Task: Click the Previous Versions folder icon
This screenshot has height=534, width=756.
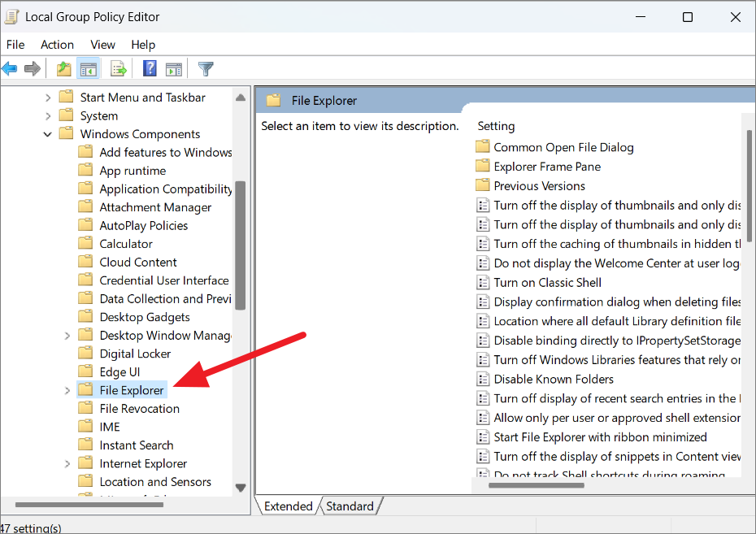Action: pos(483,185)
